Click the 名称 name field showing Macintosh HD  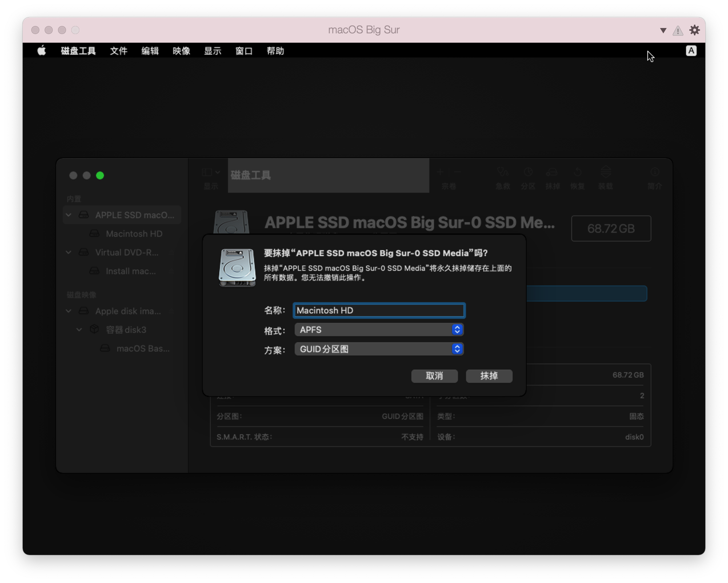click(x=379, y=311)
